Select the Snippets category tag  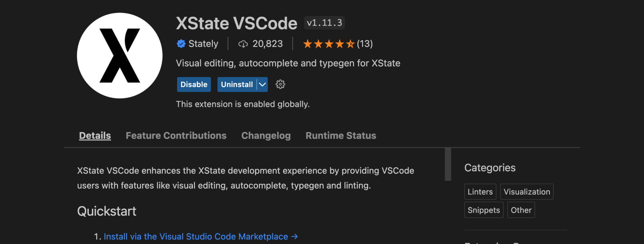click(x=483, y=210)
